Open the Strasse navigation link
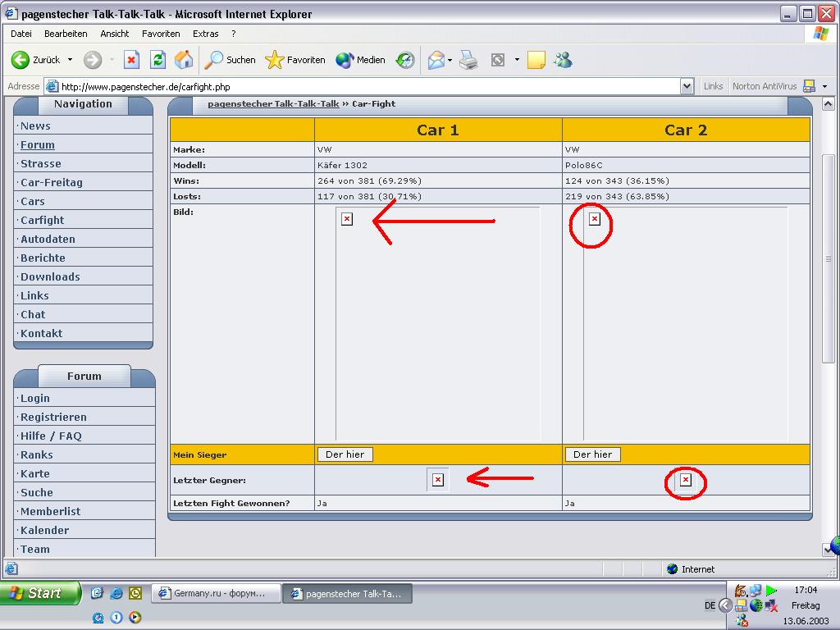Viewport: 840px width, 630px height. (41, 163)
